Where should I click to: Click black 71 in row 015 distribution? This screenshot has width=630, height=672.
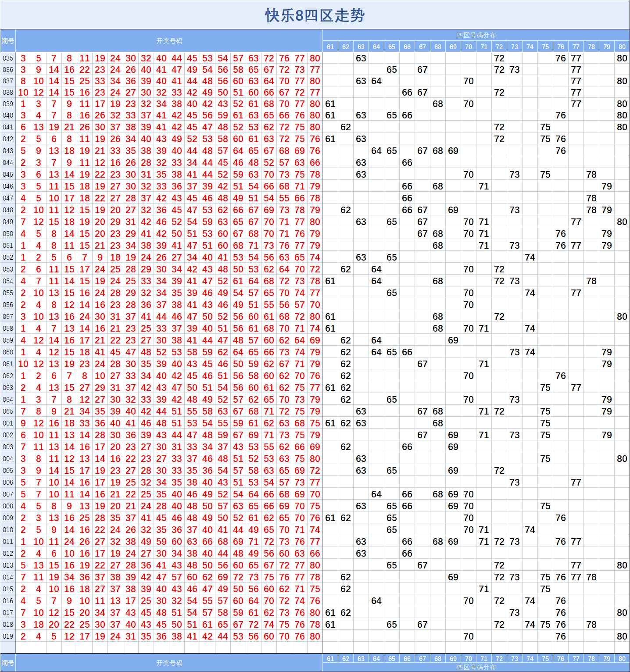click(x=484, y=589)
